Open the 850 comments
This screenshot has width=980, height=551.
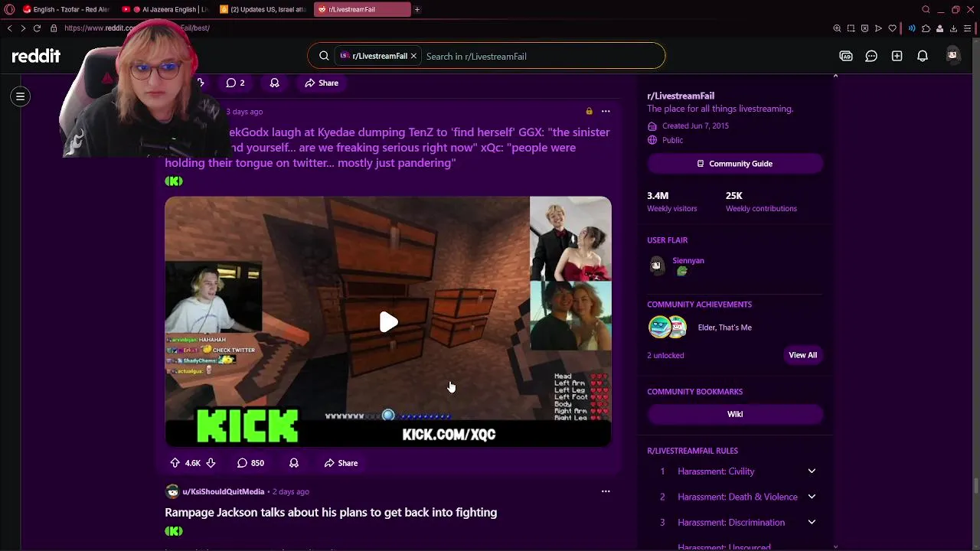click(250, 463)
